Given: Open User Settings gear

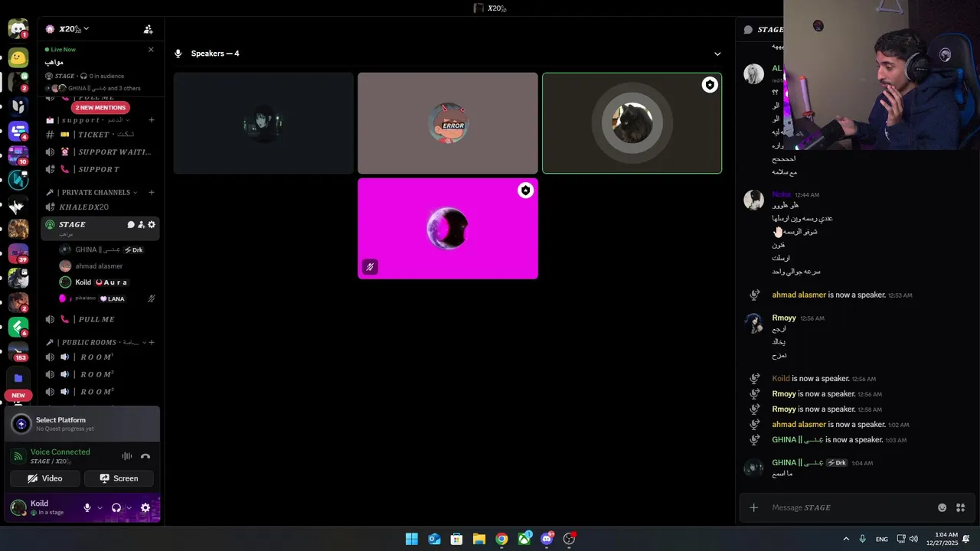Looking at the screenshot, I should pos(145,507).
